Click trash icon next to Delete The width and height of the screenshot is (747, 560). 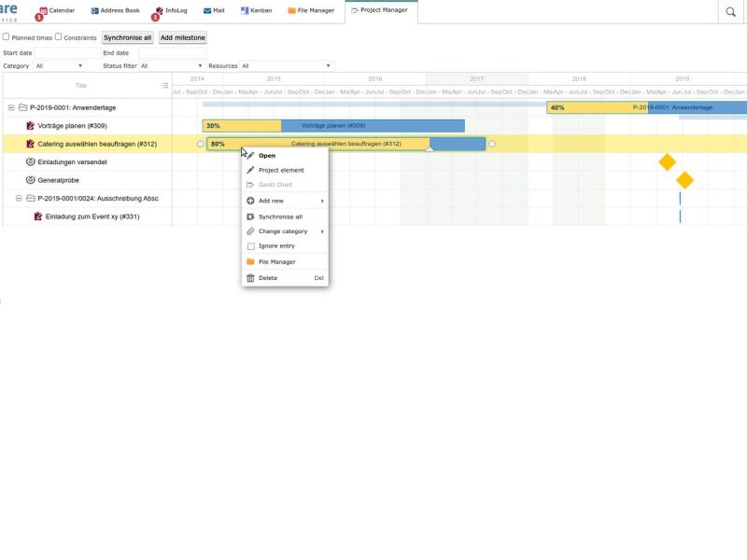click(x=250, y=277)
